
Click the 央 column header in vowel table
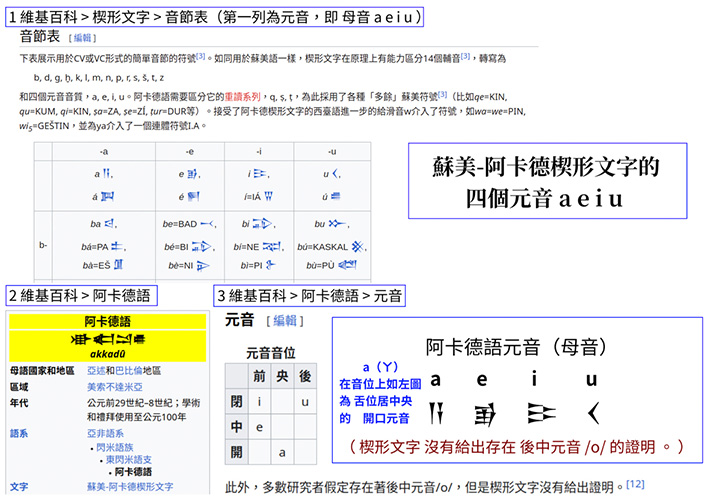282,376
